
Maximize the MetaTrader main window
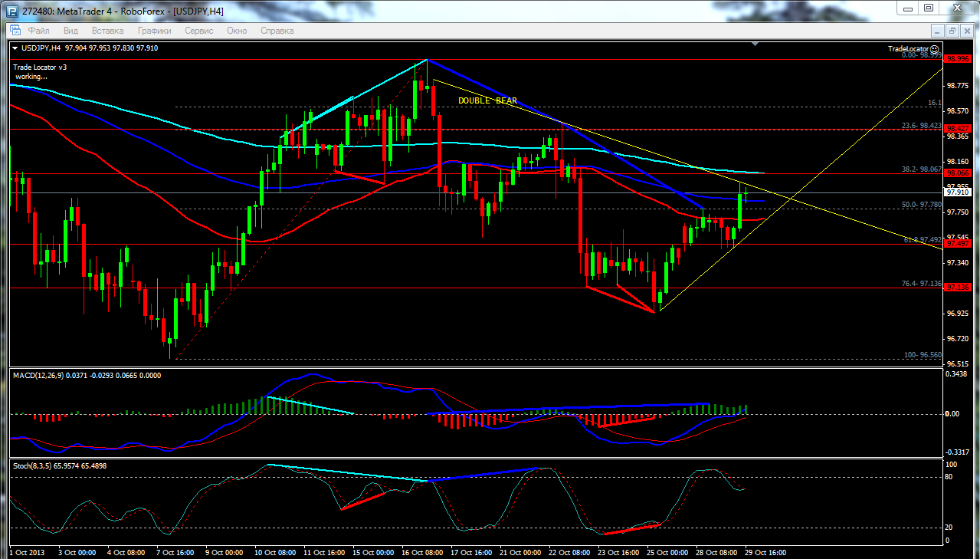point(928,8)
